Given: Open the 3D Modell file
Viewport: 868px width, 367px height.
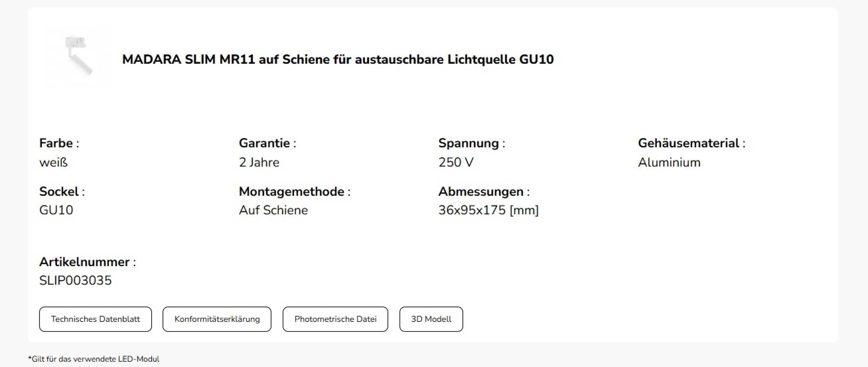Looking at the screenshot, I should [x=431, y=319].
